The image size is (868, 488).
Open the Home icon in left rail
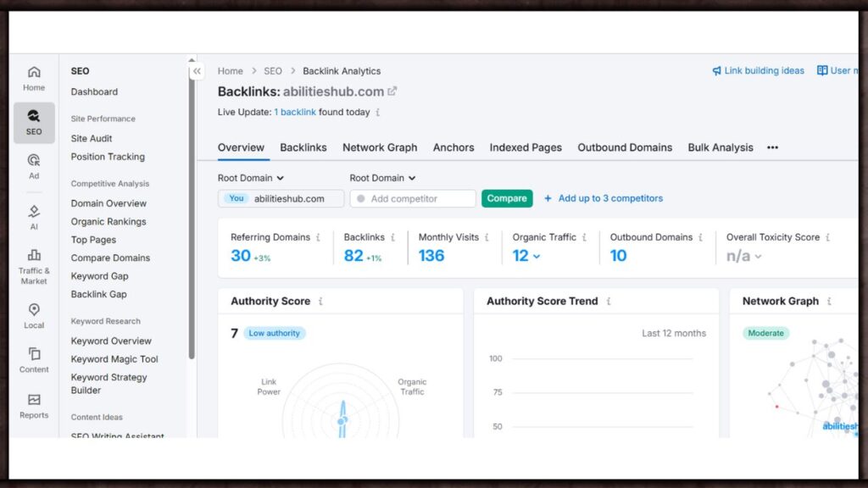pos(34,79)
